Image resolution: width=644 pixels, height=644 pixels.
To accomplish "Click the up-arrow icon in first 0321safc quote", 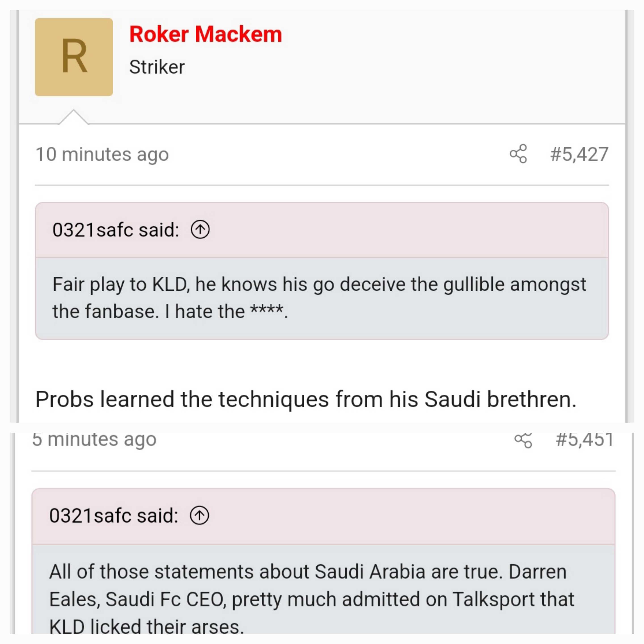I will point(200,230).
